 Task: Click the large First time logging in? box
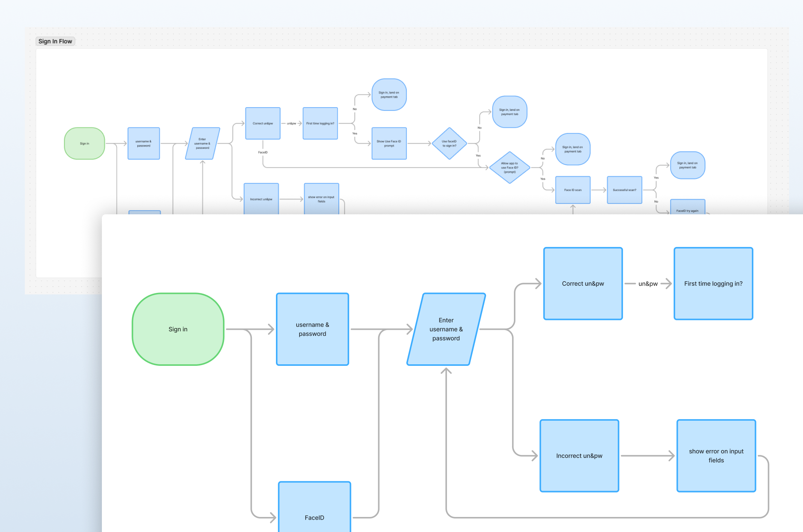point(713,283)
